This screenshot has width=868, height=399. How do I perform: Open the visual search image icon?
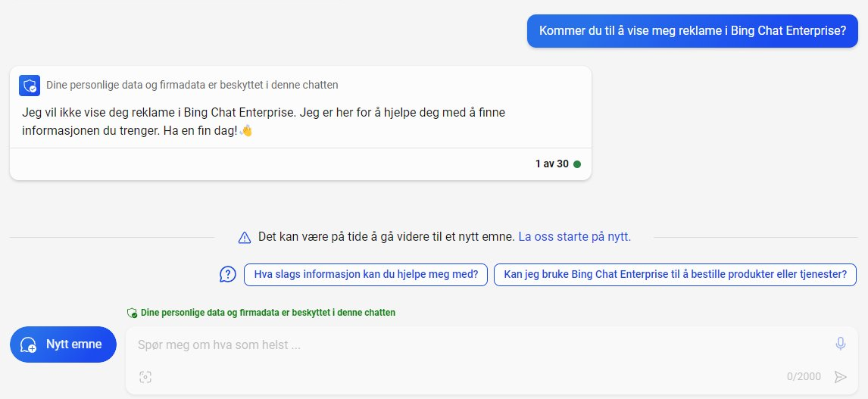[145, 377]
